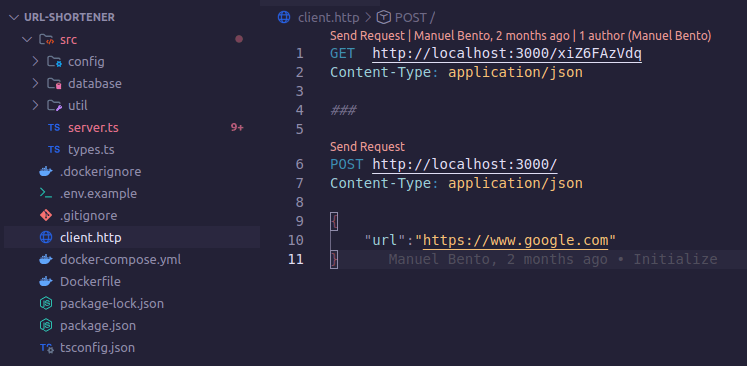
Task: Click the database folder icon
Action: click(54, 83)
